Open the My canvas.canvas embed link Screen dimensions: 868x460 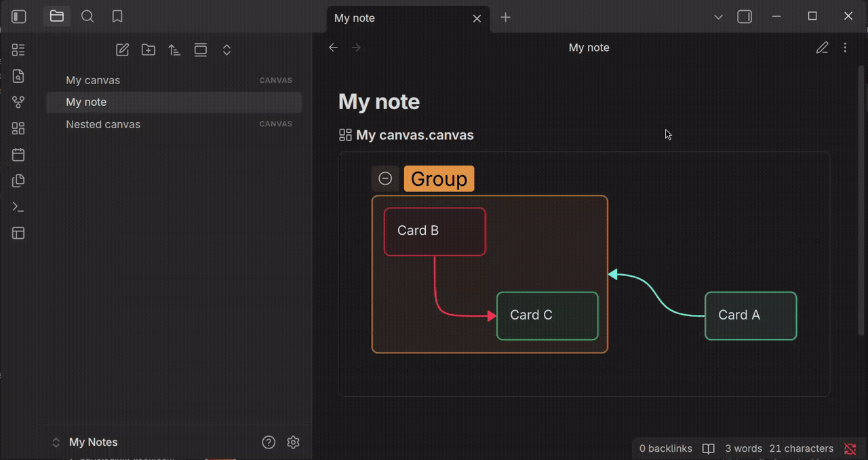point(415,135)
